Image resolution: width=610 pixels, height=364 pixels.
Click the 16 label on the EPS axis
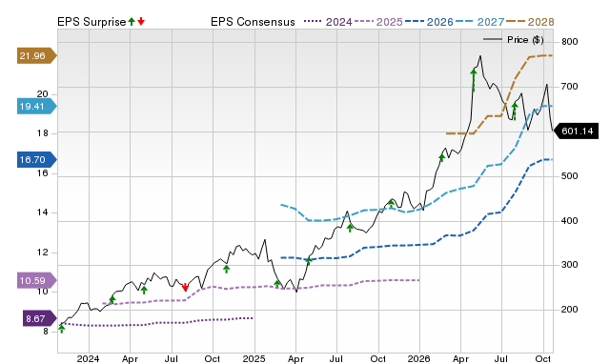[42, 173]
